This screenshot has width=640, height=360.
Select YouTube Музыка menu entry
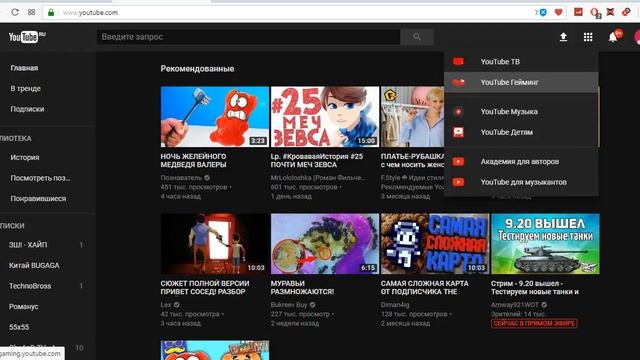click(x=521, y=111)
